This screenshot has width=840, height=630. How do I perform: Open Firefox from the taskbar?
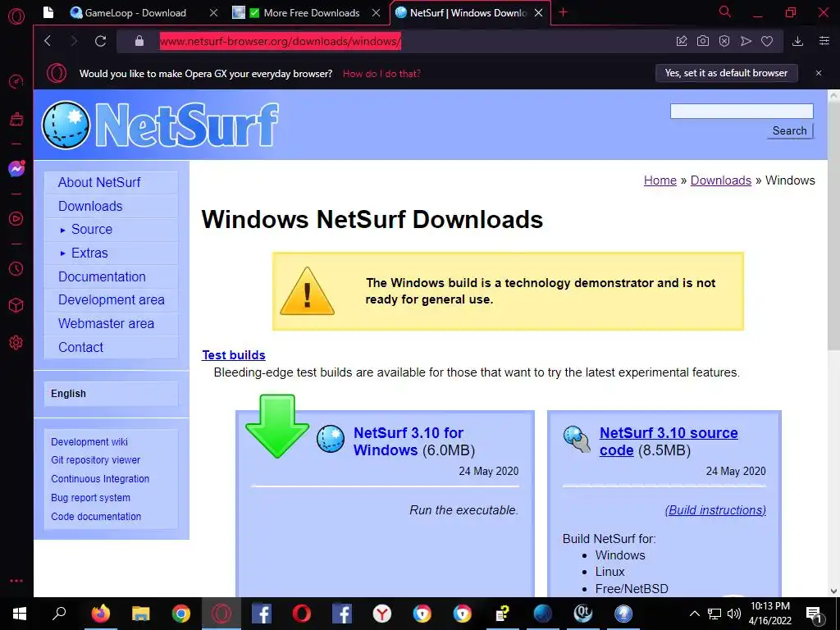(100, 614)
